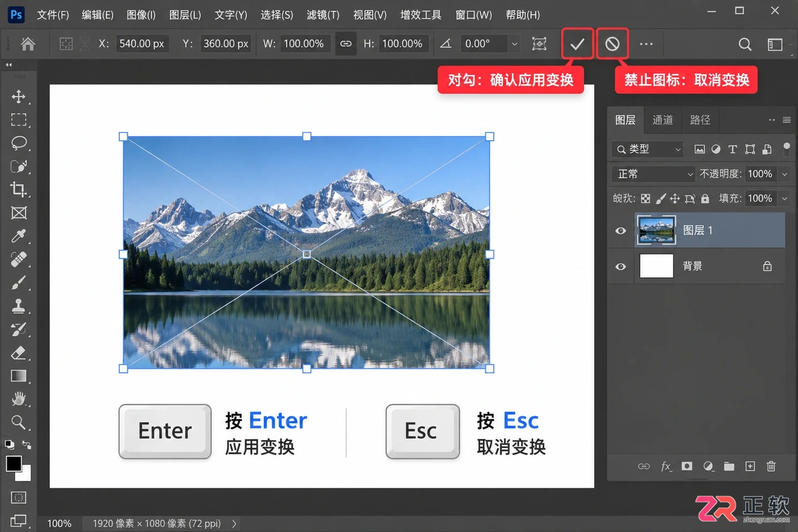The height and width of the screenshot is (532, 798).
Task: Select the Lasso tool
Action: click(18, 143)
